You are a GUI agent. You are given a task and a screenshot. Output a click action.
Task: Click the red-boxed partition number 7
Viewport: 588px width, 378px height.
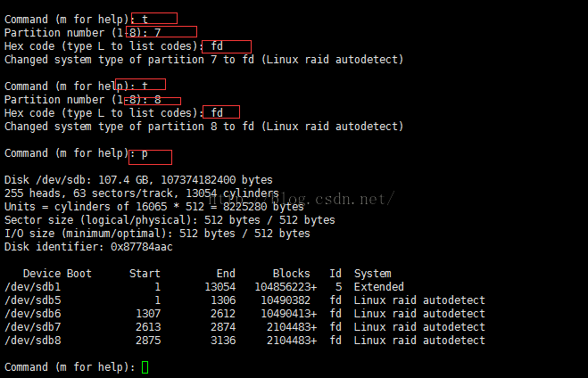tap(161, 32)
